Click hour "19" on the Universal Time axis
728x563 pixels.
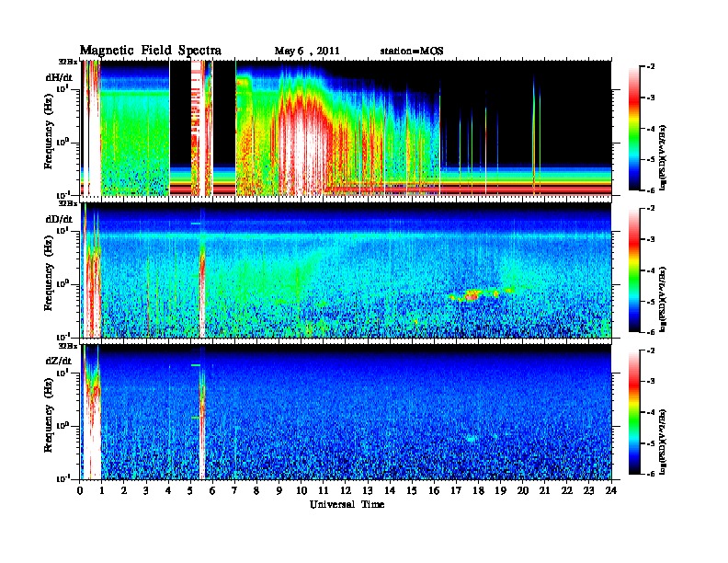point(500,491)
